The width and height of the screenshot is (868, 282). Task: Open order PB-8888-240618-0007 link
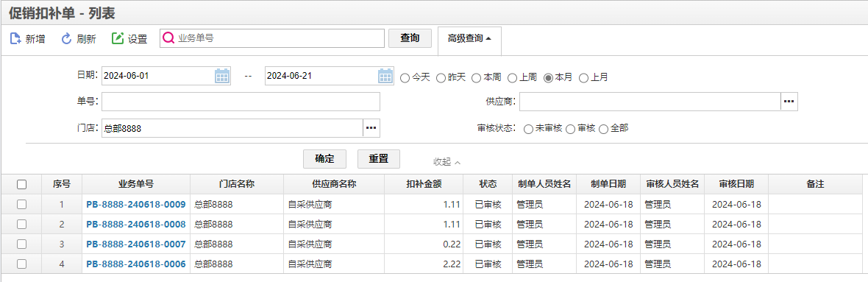135,244
